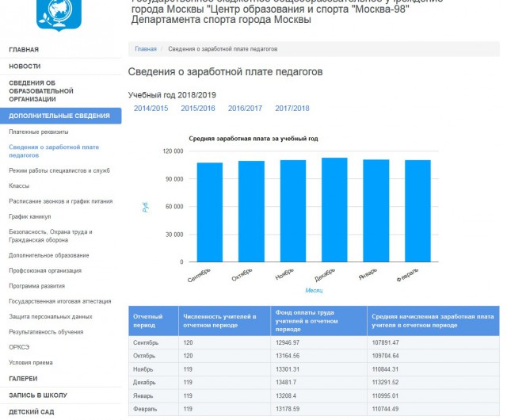Click heading Учебный год 2018/2019
507x420 pixels.
172,95
